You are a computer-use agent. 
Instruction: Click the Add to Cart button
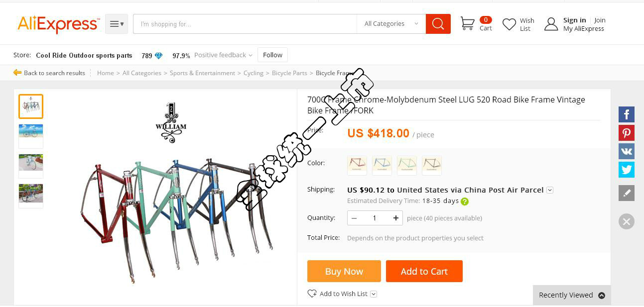pos(424,271)
